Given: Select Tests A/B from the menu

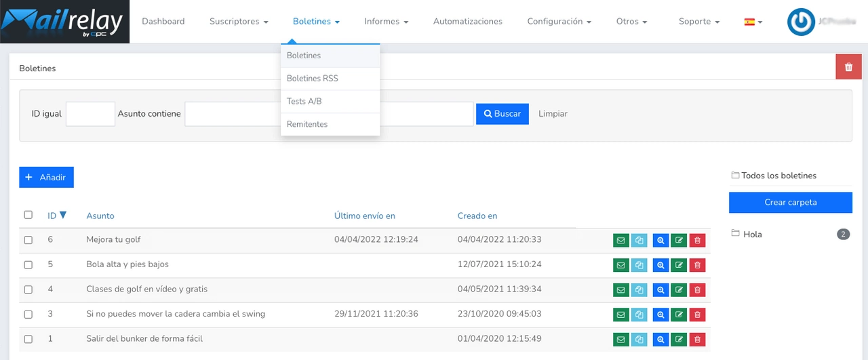Looking at the screenshot, I should point(330,102).
